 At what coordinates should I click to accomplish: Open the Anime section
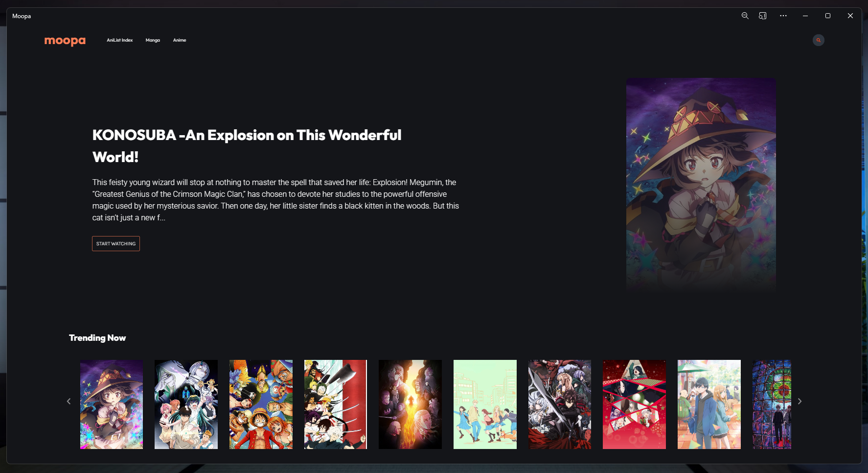(180, 40)
